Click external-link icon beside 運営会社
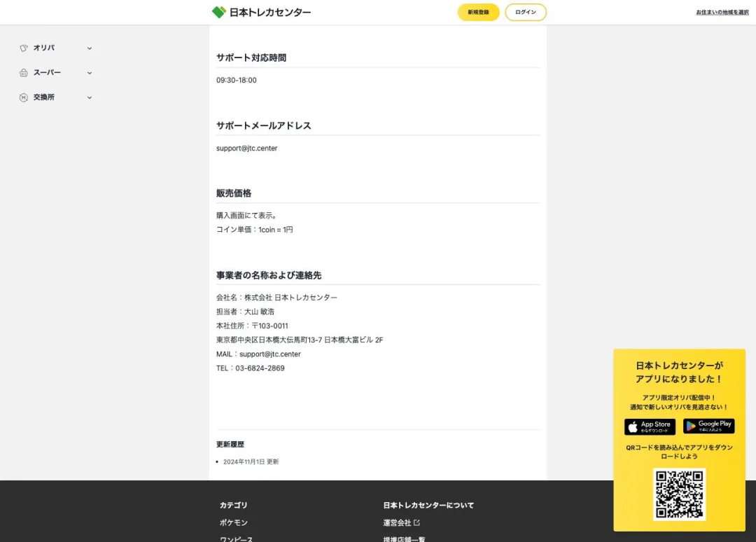 pos(416,522)
